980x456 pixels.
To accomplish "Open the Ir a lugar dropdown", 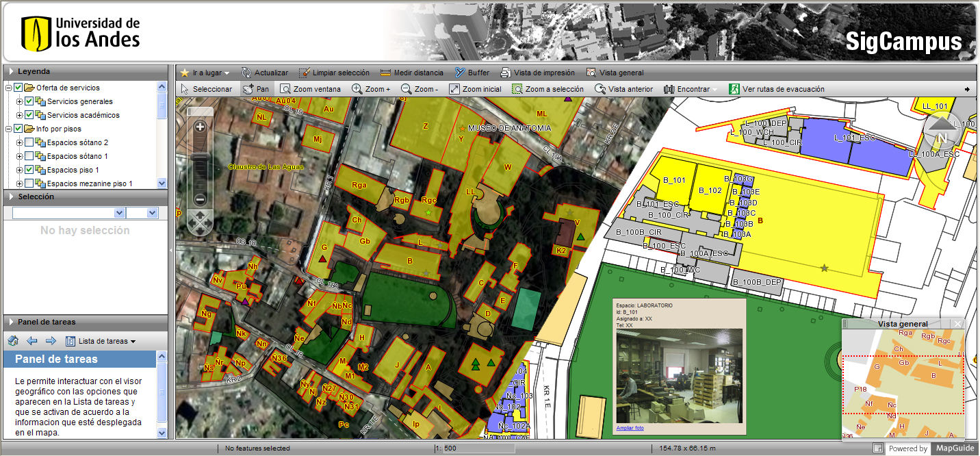I will (205, 73).
